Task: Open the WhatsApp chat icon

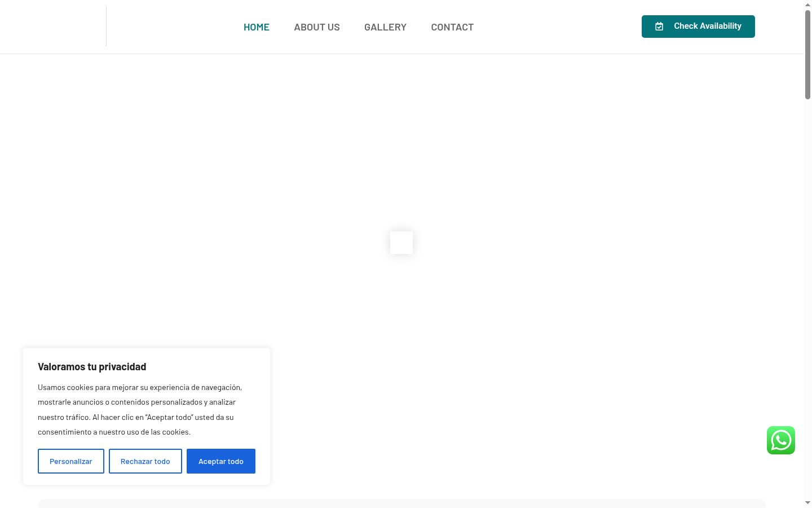Action: tap(781, 440)
